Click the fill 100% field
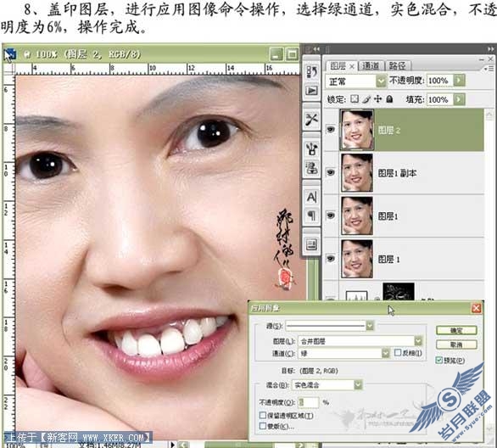 tap(440, 99)
